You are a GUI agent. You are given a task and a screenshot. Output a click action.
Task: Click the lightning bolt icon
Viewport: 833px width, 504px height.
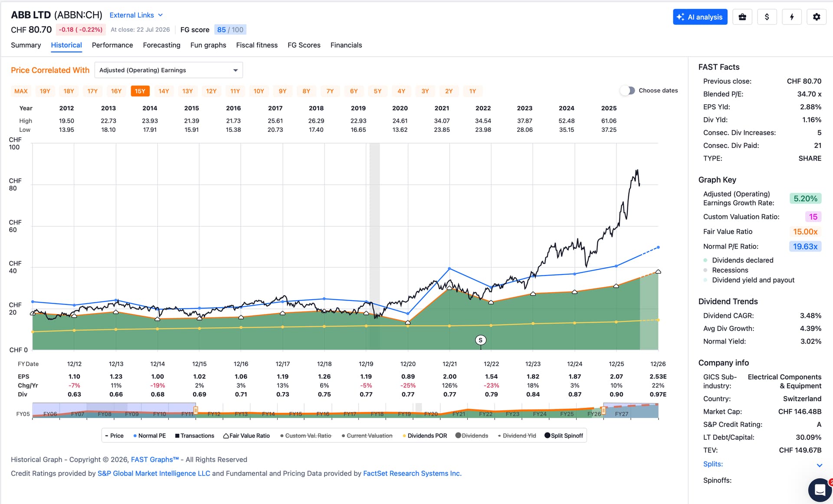(792, 17)
